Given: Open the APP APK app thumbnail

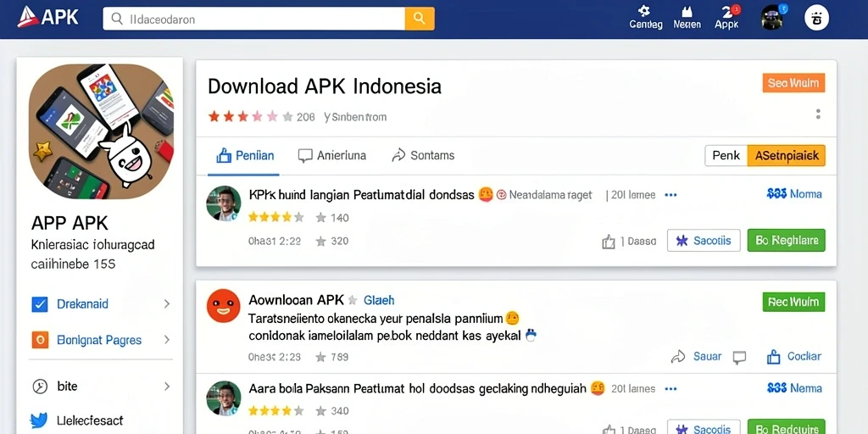Looking at the screenshot, I should 101,131.
